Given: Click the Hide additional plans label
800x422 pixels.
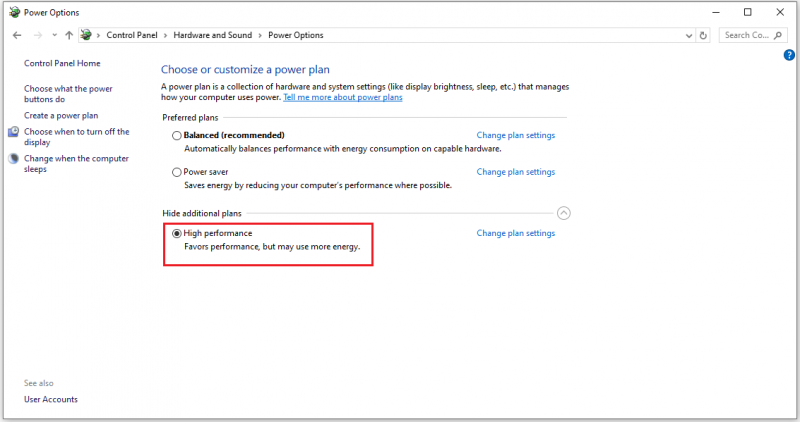Looking at the screenshot, I should point(202,214).
